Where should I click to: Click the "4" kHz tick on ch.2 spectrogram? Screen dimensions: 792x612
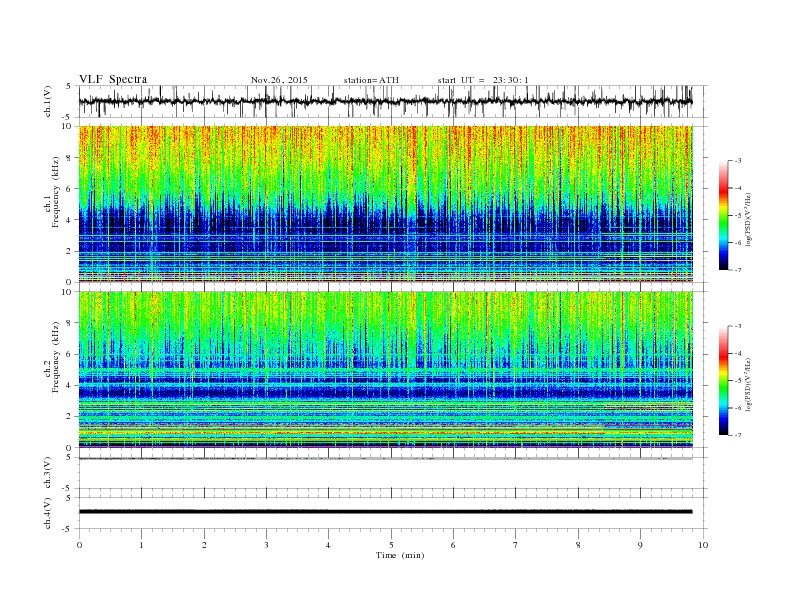click(x=70, y=385)
